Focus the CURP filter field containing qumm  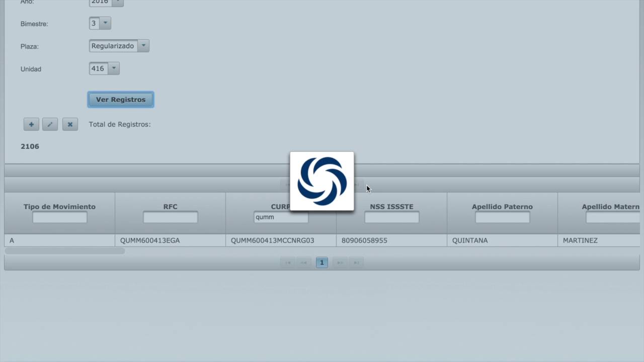click(281, 217)
